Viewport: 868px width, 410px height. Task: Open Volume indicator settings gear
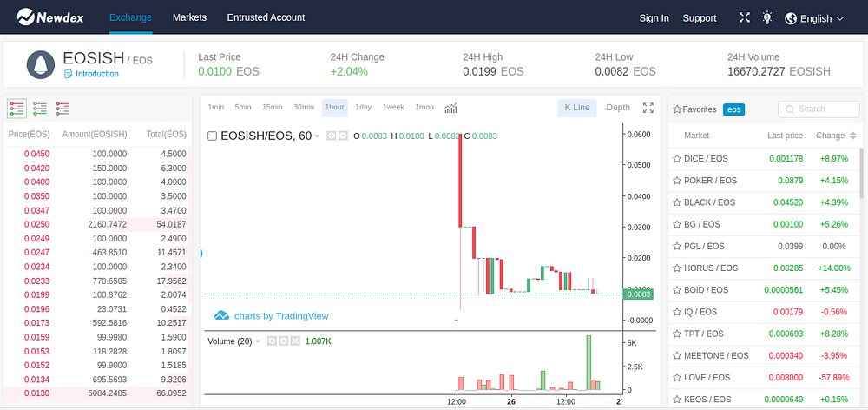[x=284, y=341]
